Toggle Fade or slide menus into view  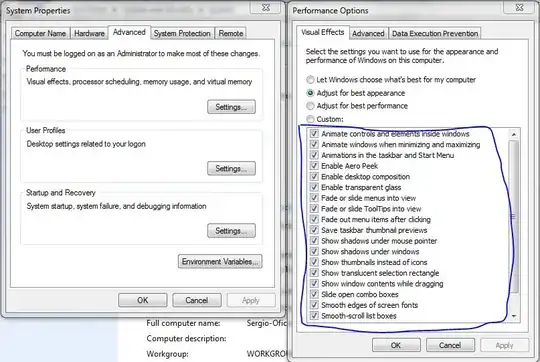tap(314, 198)
